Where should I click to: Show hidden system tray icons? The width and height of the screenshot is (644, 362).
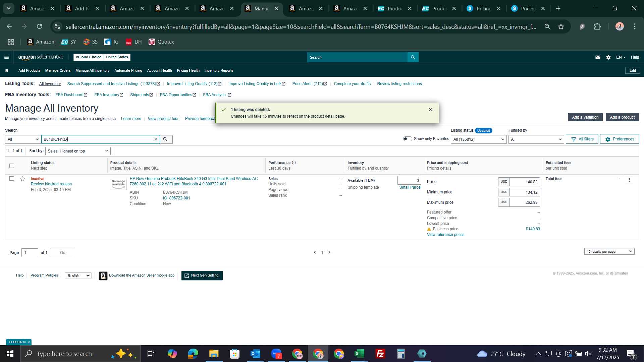538,354
